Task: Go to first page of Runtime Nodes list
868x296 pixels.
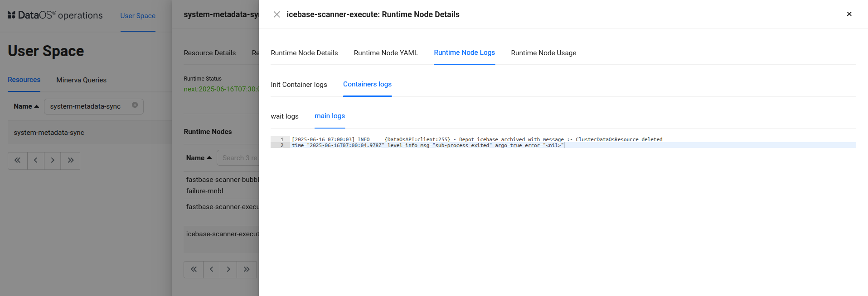Action: point(194,269)
